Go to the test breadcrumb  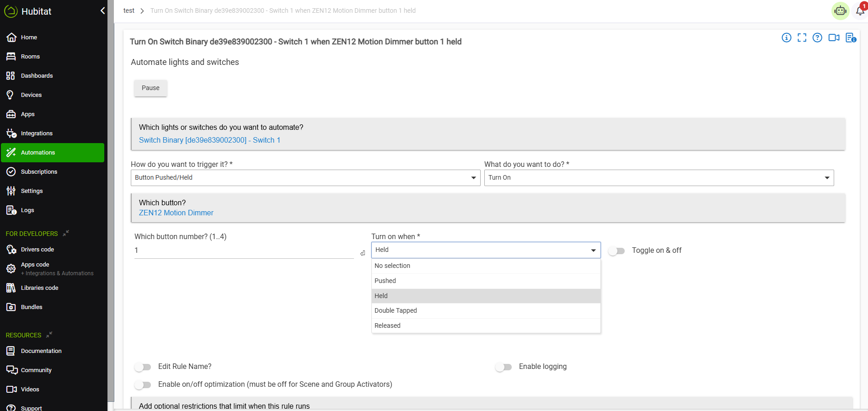(x=129, y=11)
